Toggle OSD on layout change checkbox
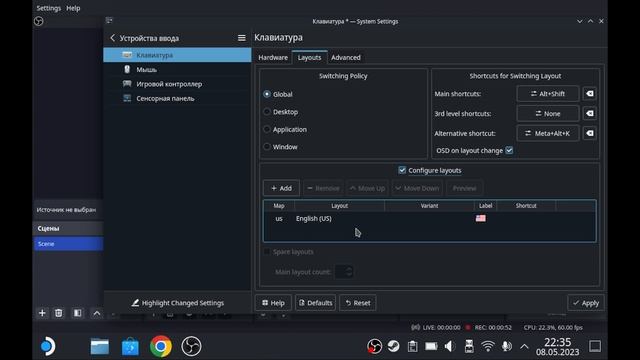 pos(509,150)
